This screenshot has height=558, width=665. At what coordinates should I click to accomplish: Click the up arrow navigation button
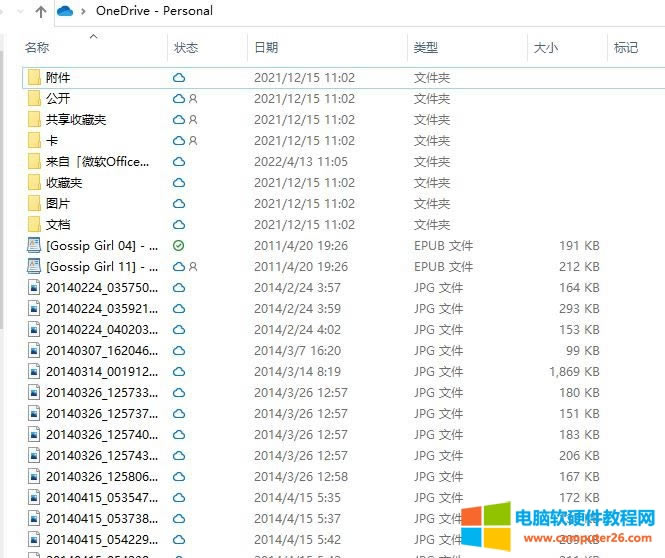[x=40, y=11]
